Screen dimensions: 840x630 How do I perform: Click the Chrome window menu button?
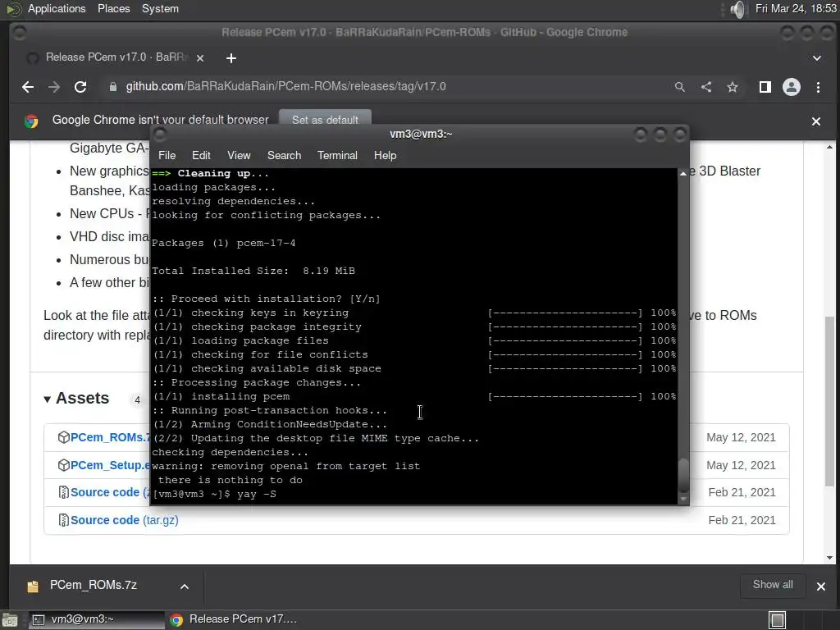(19, 33)
